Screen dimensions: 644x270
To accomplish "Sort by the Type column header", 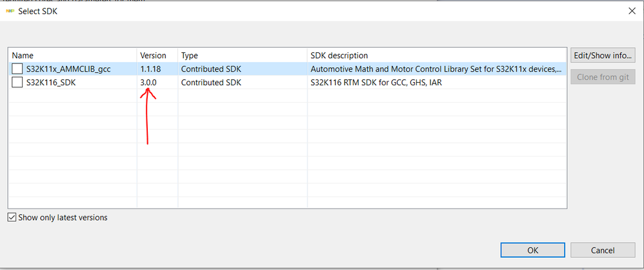I will tap(243, 56).
